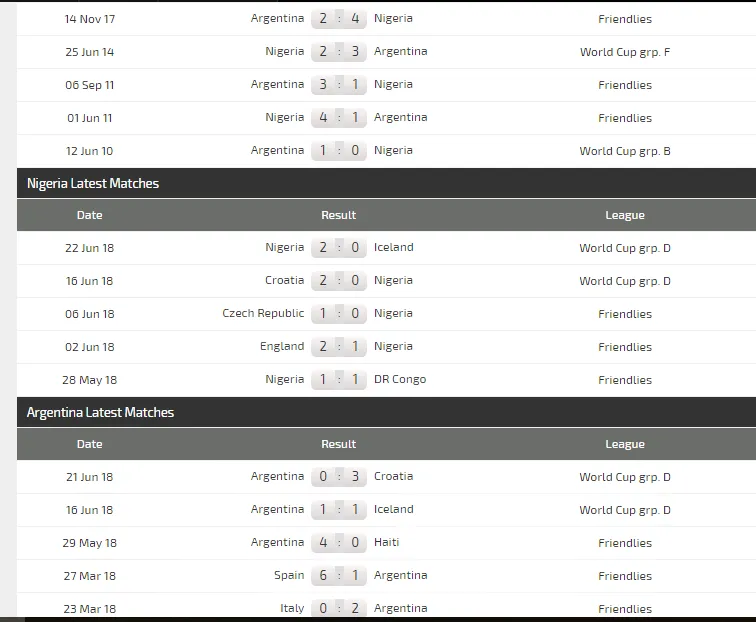
Task: Open the Argentina 0:3 Croatia score
Action: pos(339,476)
